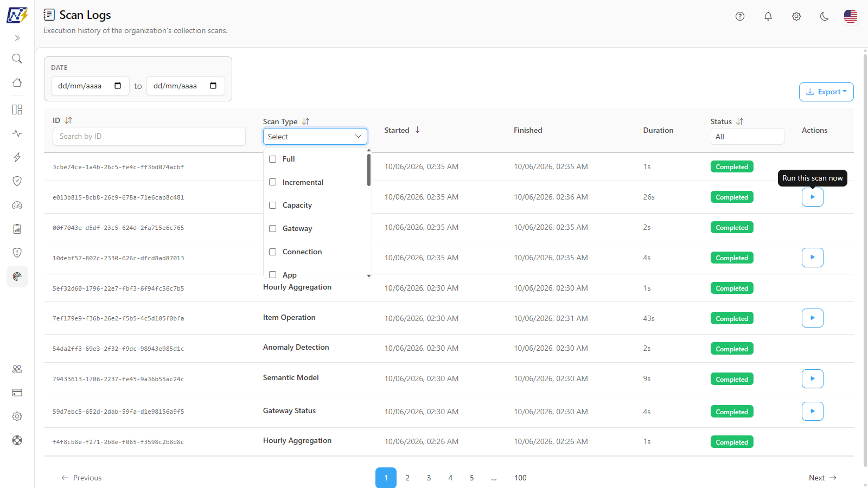Open the dashboard layout icon in sidebar

click(x=17, y=110)
